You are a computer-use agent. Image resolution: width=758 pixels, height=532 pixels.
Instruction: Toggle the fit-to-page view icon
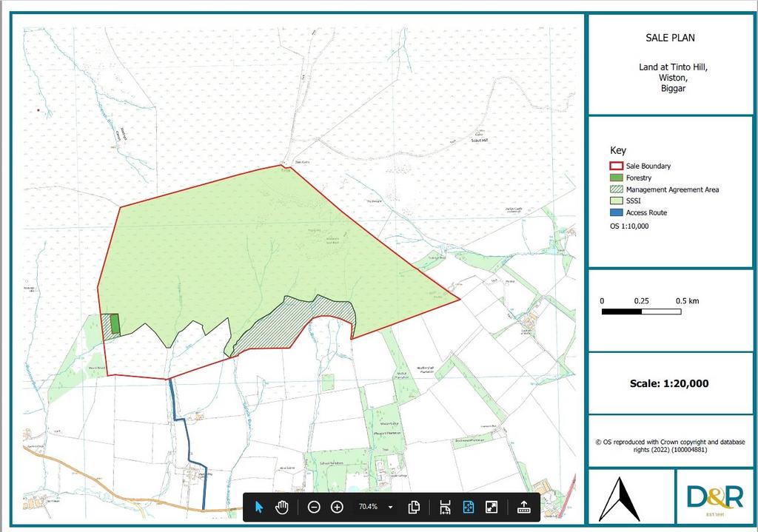(x=467, y=507)
